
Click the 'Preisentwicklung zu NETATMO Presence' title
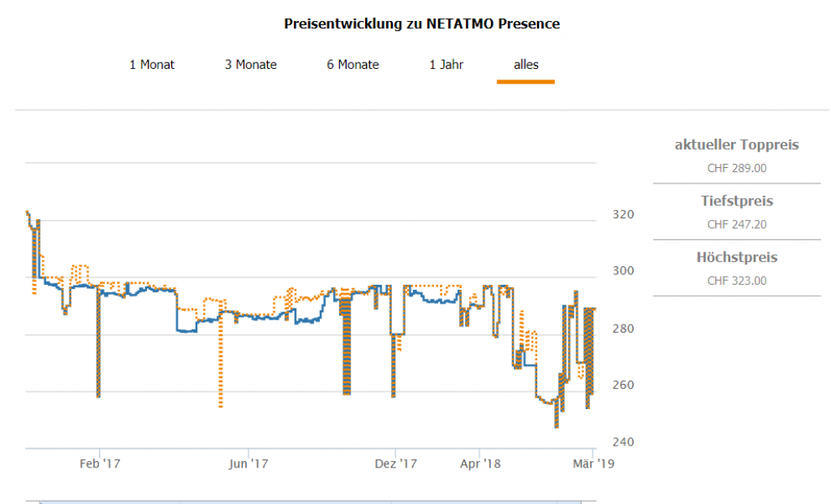[422, 24]
